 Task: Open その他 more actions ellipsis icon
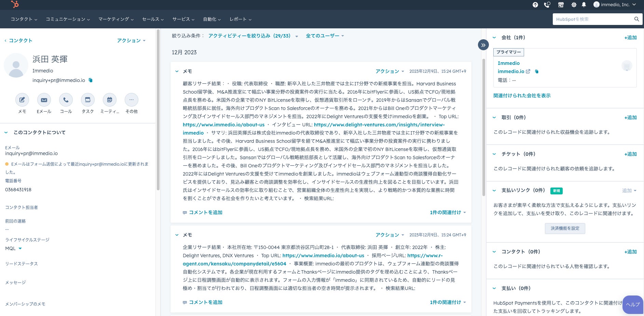pos(132,100)
